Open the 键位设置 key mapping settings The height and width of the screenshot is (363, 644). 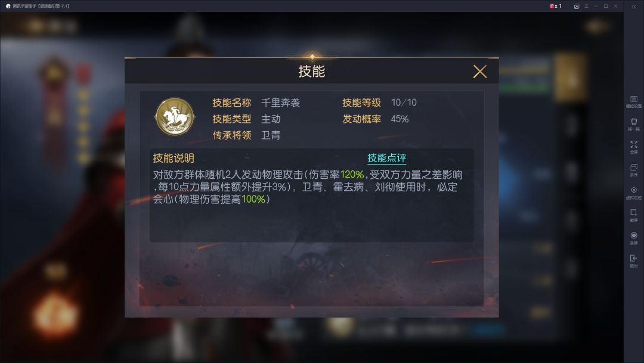[x=634, y=101]
